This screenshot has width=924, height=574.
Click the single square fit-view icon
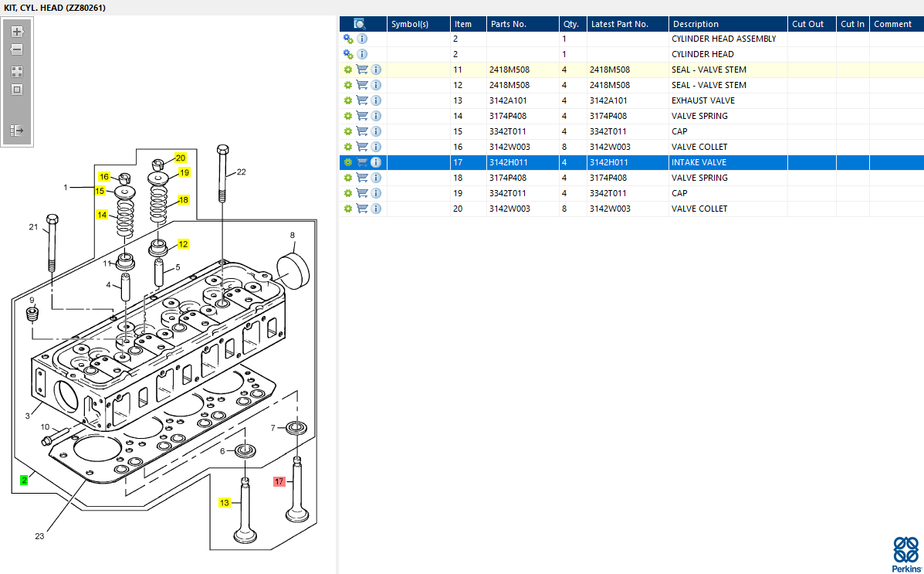[17, 89]
